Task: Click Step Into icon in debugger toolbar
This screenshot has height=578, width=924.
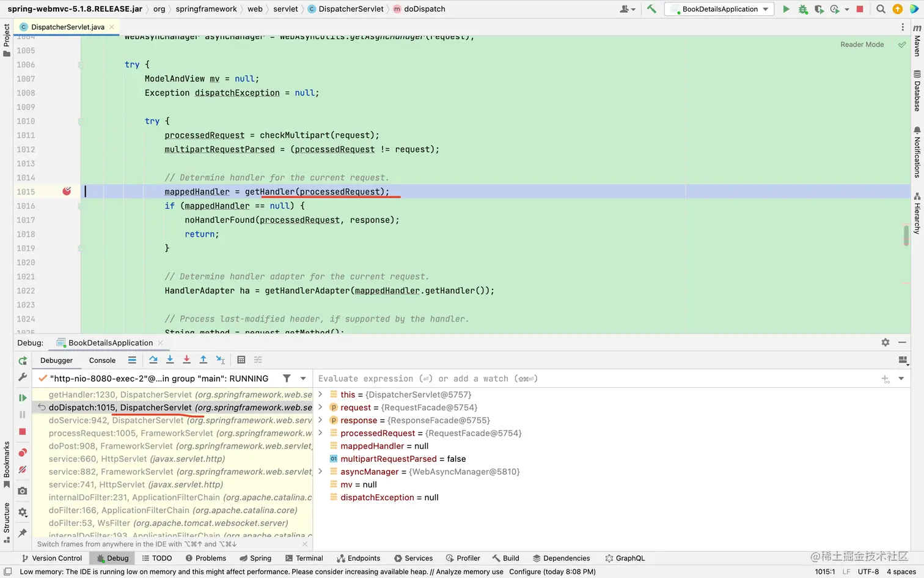Action: tap(170, 360)
